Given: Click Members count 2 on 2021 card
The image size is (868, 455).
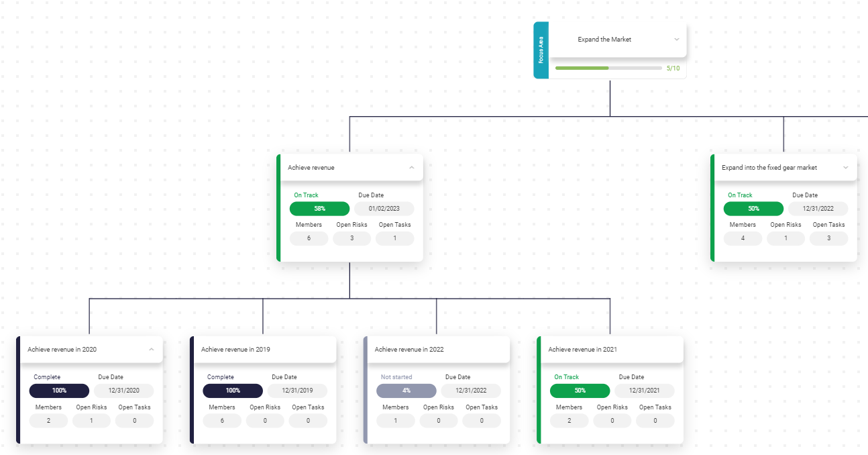Looking at the screenshot, I should point(569,421).
